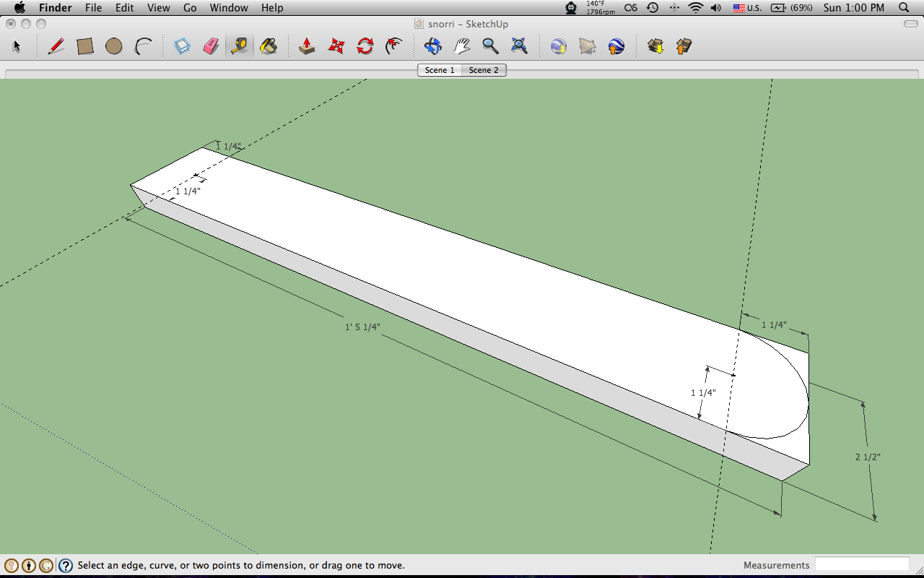Click the Measurements label
The height and width of the screenshot is (578, 924).
(777, 565)
